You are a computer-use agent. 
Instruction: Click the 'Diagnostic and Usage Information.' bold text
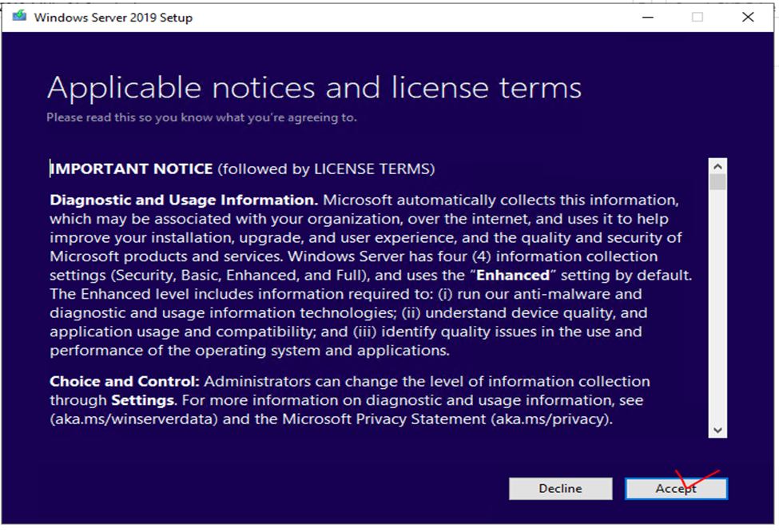tap(184, 200)
